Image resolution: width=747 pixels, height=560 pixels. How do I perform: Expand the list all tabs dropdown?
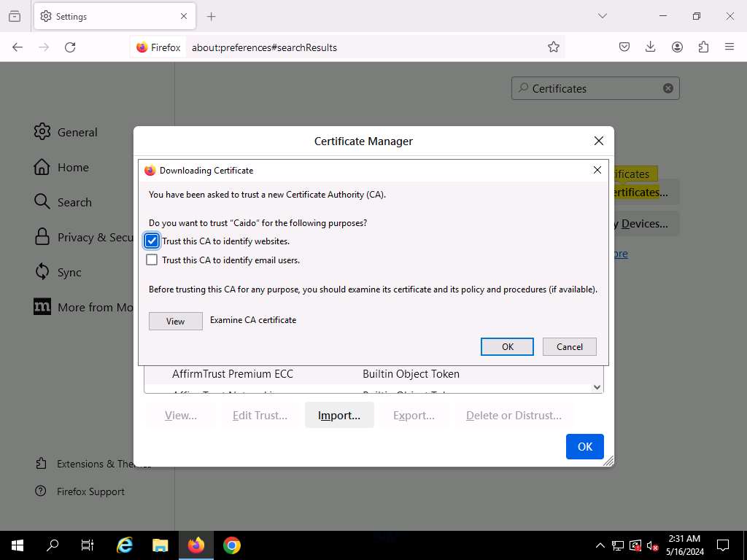click(x=602, y=16)
